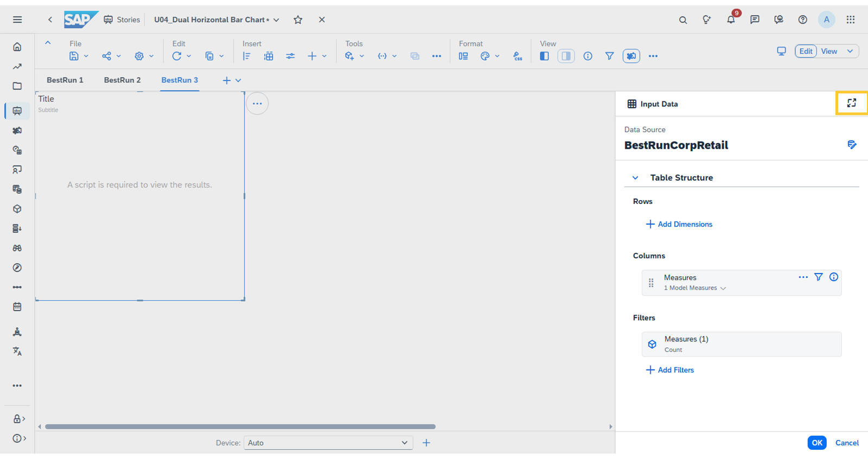Show info for the Measures column item
The image size is (868, 459).
click(x=834, y=277)
